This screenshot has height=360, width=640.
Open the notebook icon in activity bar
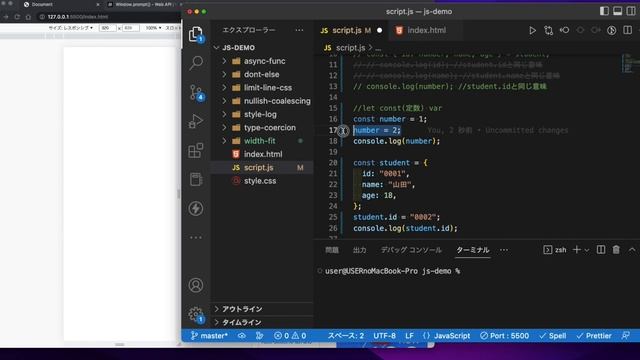pos(196,179)
